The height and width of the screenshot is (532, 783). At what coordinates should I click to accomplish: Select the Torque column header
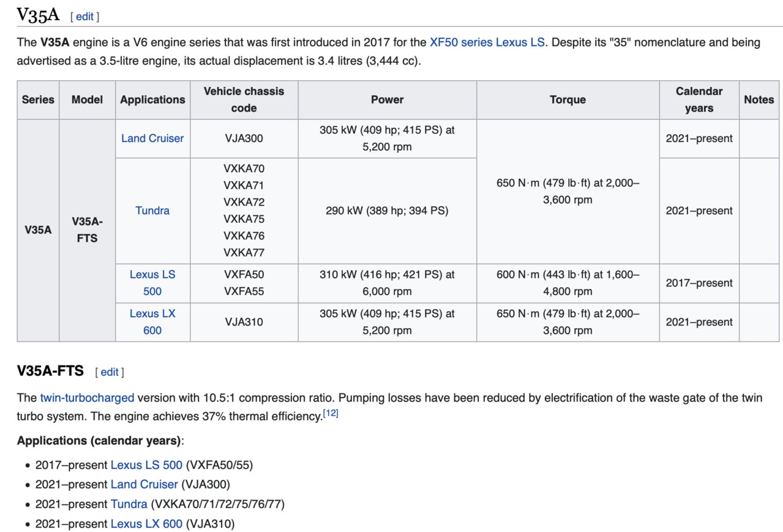click(x=568, y=100)
